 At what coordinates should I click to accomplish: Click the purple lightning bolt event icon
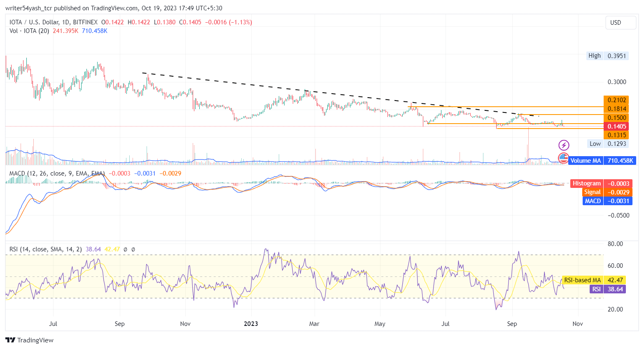coord(564,145)
